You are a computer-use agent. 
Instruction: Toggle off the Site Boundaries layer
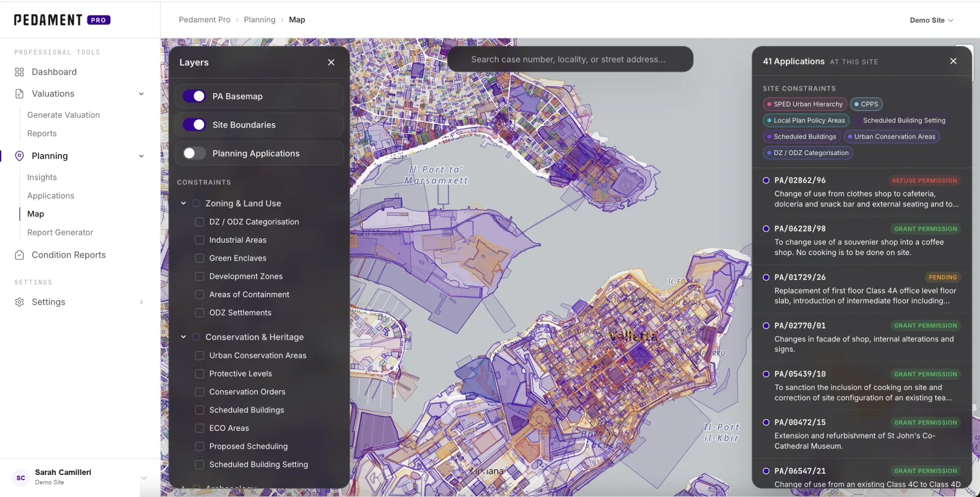194,124
